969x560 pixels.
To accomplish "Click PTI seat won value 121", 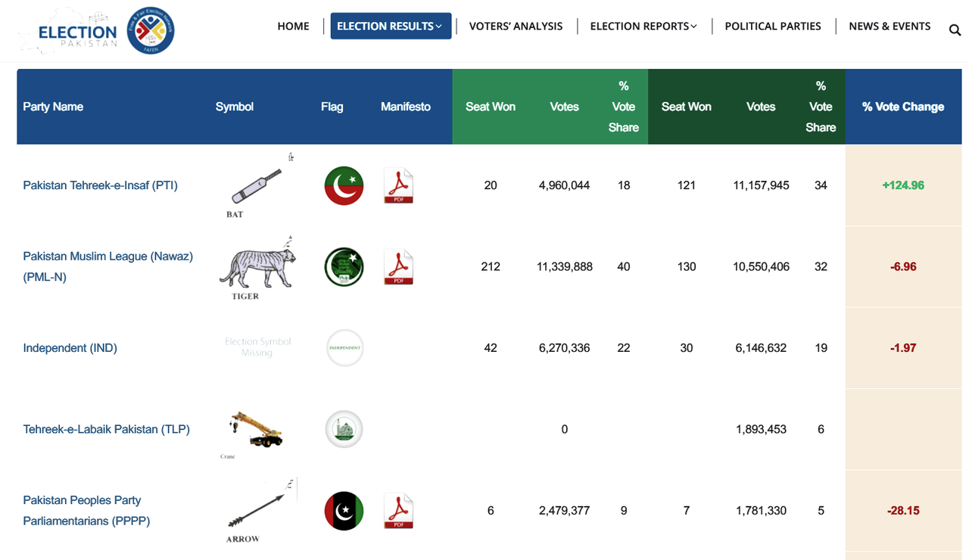I will pyautogui.click(x=687, y=185).
